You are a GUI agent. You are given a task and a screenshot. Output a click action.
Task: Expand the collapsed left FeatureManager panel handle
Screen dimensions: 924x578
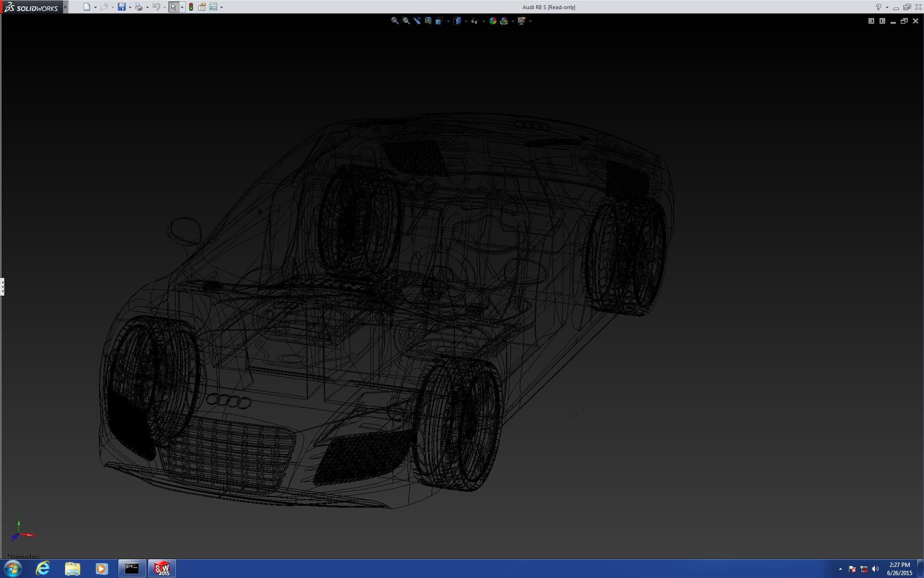[x=2, y=287]
